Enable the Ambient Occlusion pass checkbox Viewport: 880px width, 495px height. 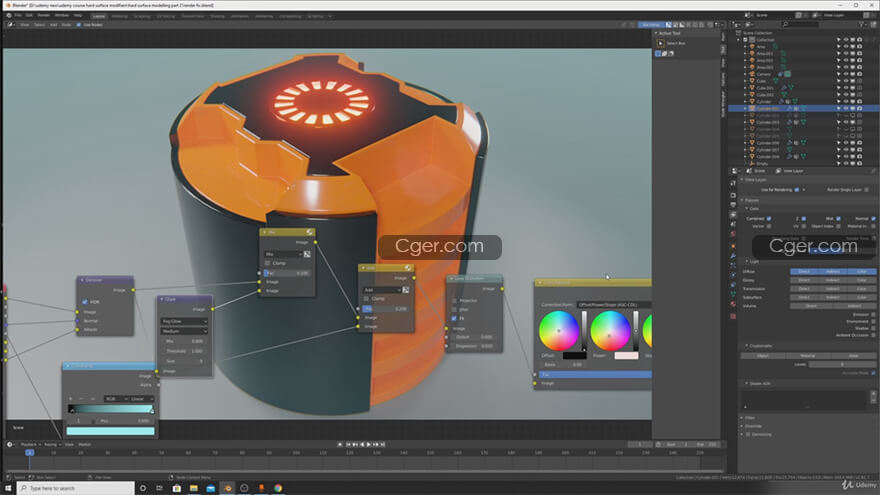(x=873, y=335)
